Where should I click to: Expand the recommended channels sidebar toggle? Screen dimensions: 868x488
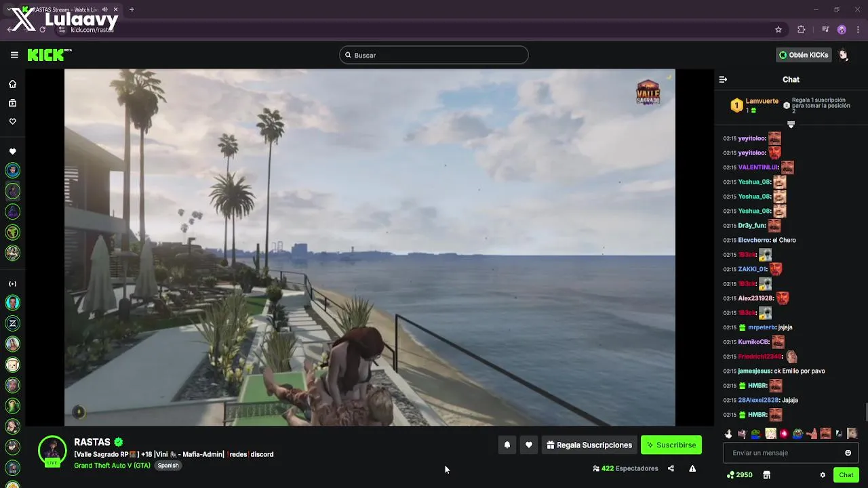coord(12,284)
